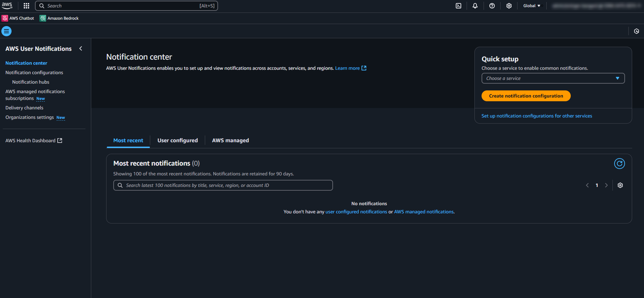Click the No notifications message

tap(369, 204)
